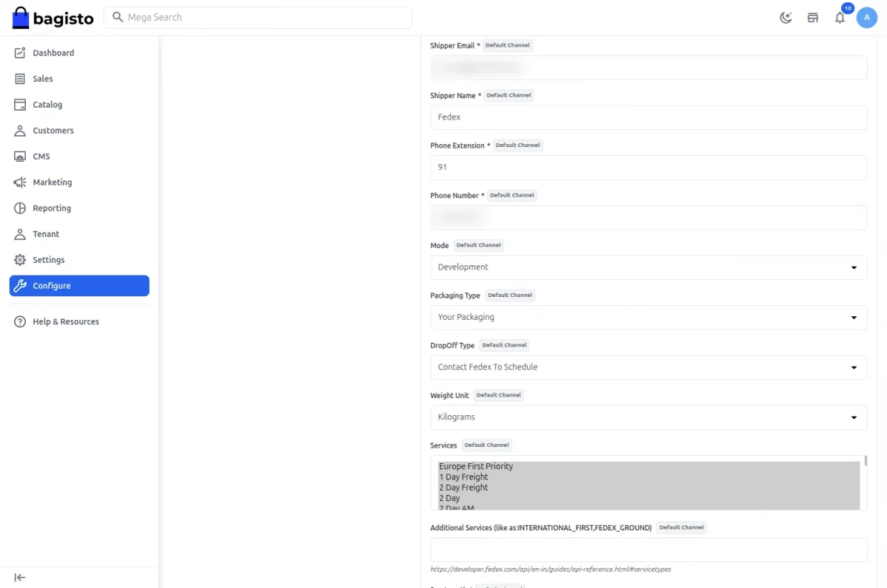Image resolution: width=887 pixels, height=588 pixels.
Task: Click Default Channel badge beside Shipper Email
Action: [508, 46]
